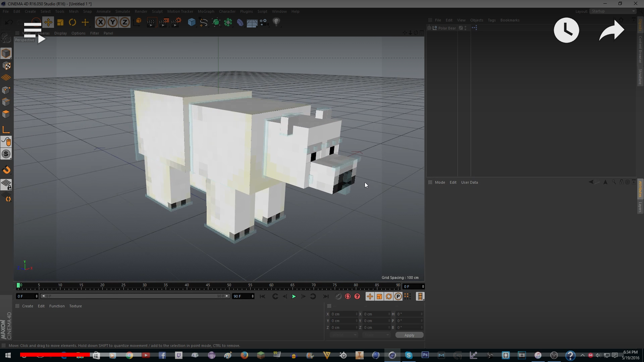Select the Move tool in top toolbar
This screenshot has width=644, height=362.
[48, 22]
